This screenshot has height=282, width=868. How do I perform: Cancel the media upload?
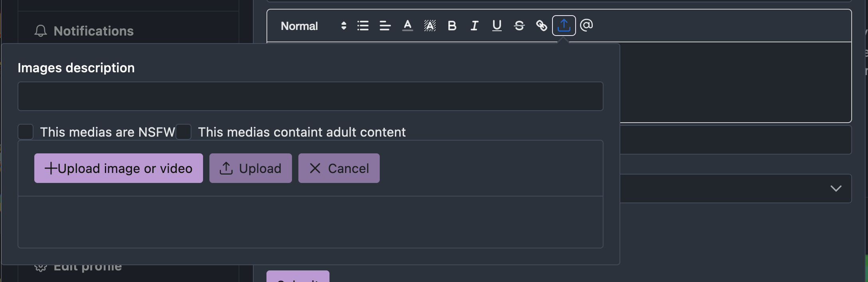coord(338,168)
